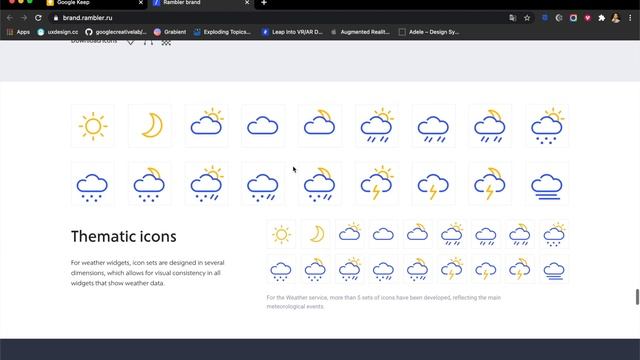This screenshot has width=640, height=360.
Task: Click the large crescent moon icon
Action: 152,125
